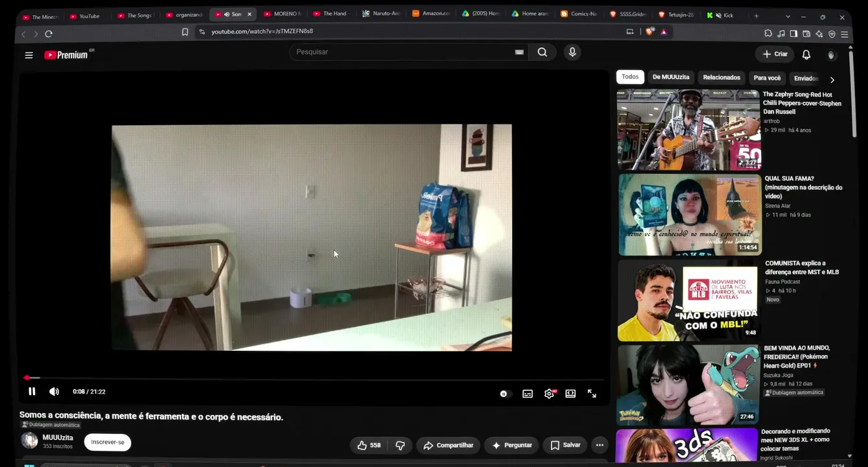Like the video with 558 likes

click(369, 446)
